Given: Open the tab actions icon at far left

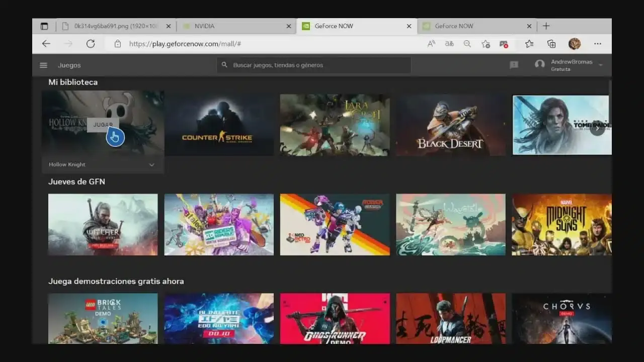Looking at the screenshot, I should click(x=44, y=26).
